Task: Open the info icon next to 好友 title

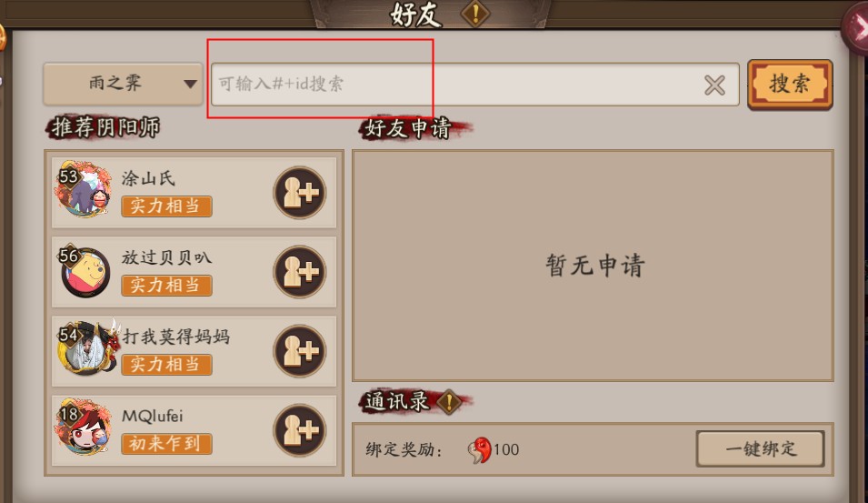Action: 475,14
